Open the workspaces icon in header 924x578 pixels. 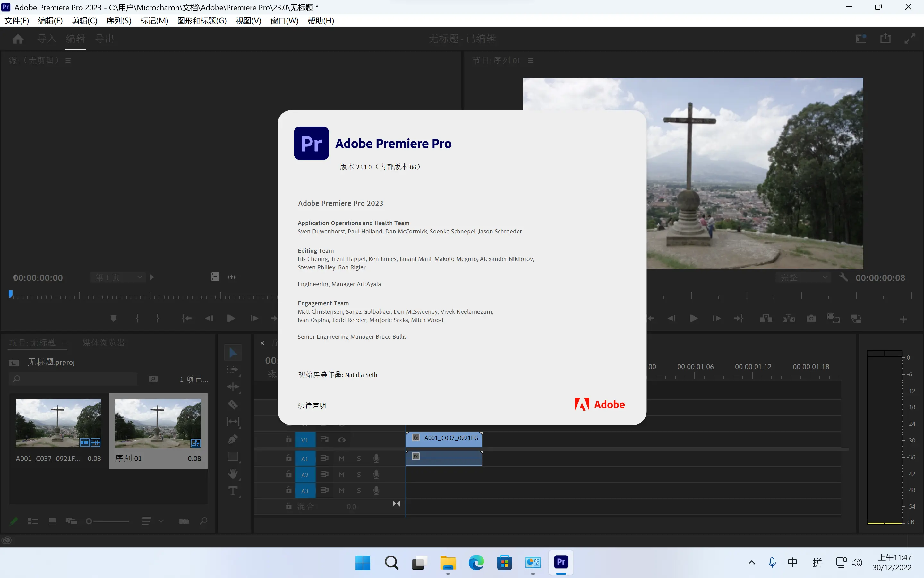861,39
